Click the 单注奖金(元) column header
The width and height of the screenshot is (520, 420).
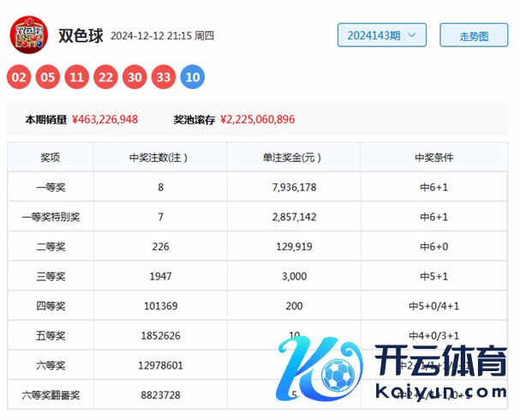click(x=293, y=158)
